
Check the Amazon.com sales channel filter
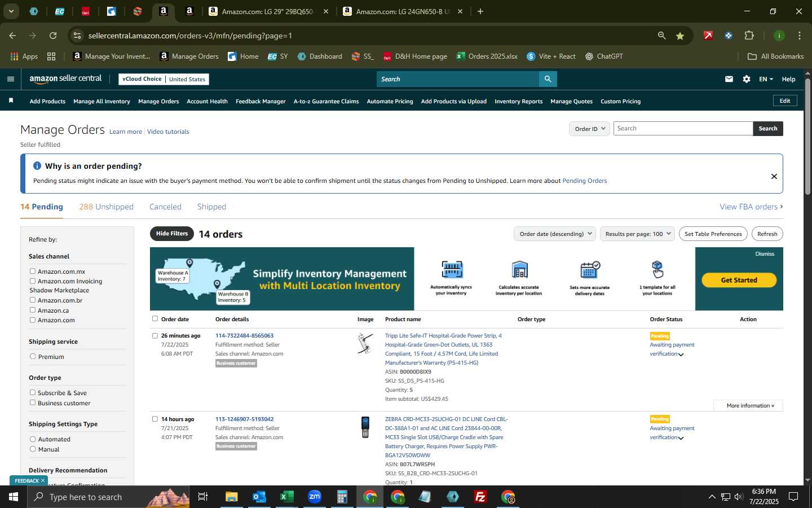point(33,319)
